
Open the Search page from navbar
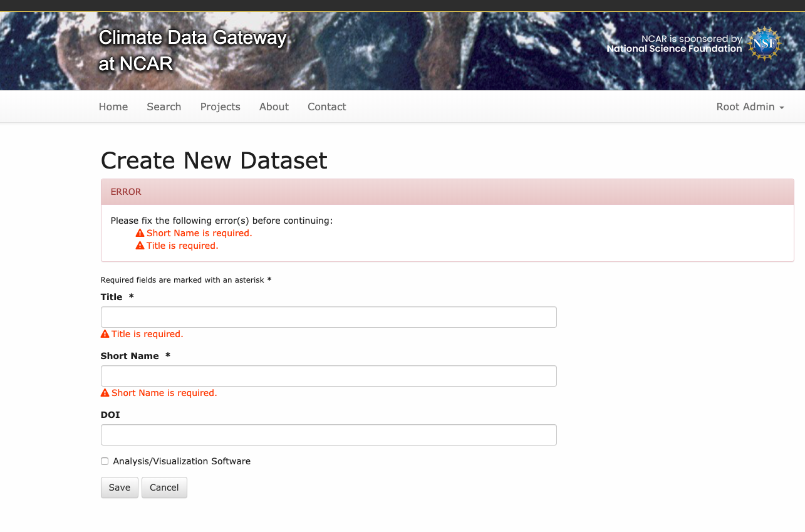pyautogui.click(x=164, y=107)
